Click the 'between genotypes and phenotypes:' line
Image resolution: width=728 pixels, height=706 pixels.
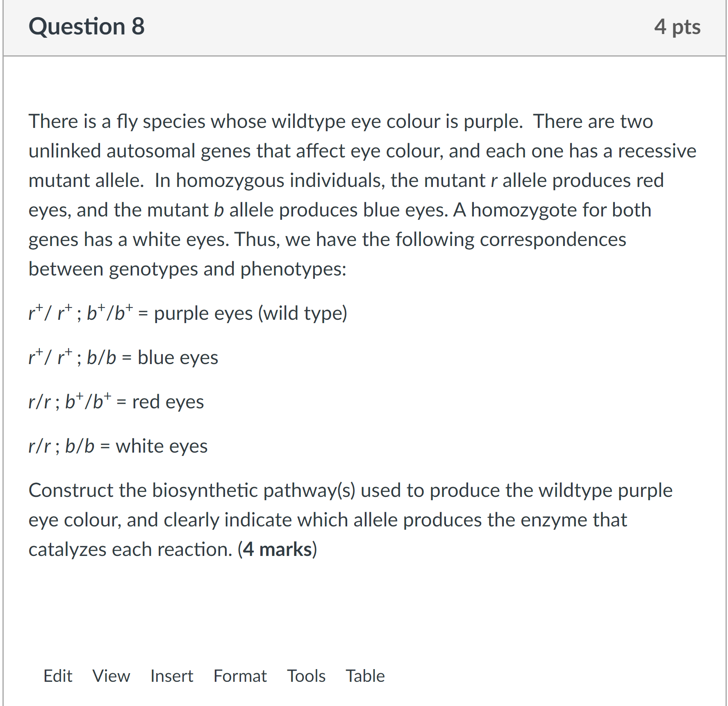pyautogui.click(x=187, y=269)
